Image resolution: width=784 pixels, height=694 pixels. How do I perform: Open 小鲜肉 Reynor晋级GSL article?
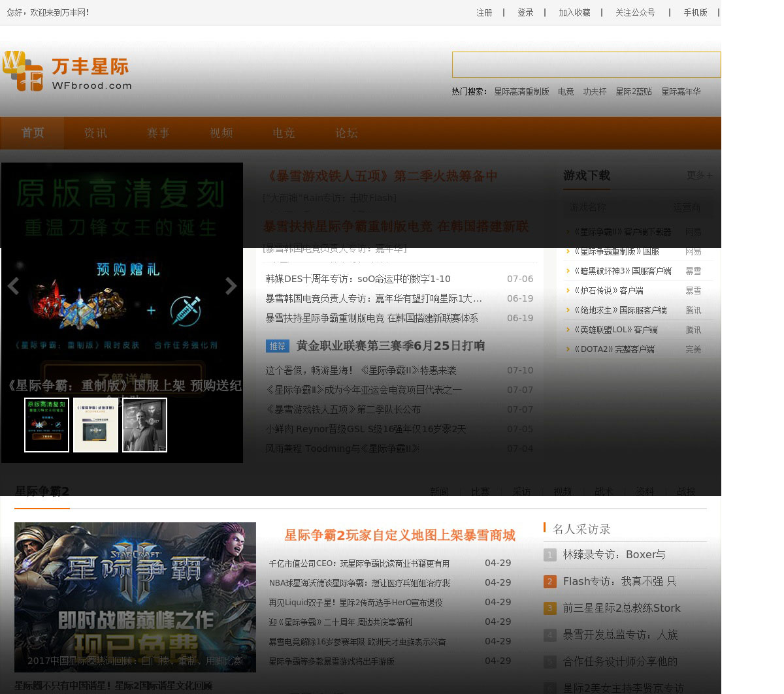pos(366,429)
